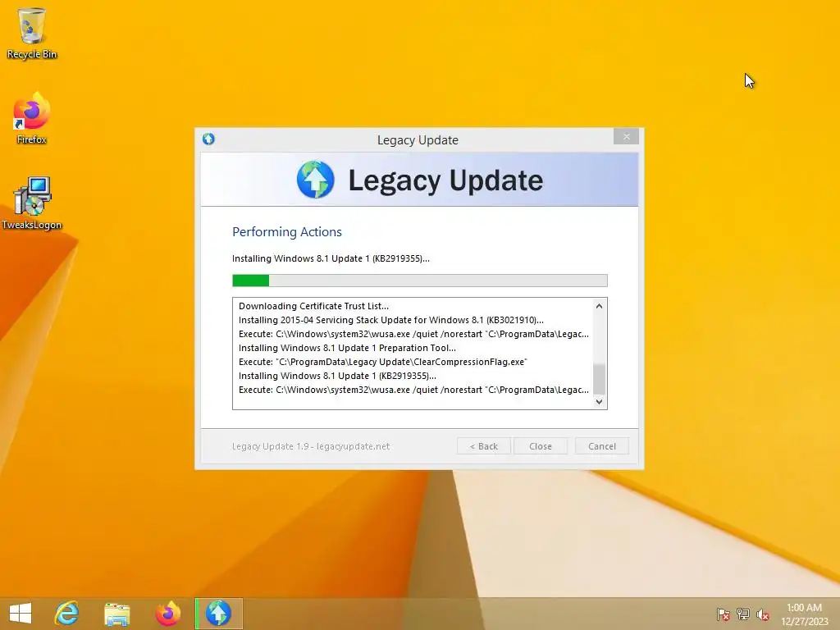The image size is (840, 630).
Task: Click the Back button
Action: point(484,446)
